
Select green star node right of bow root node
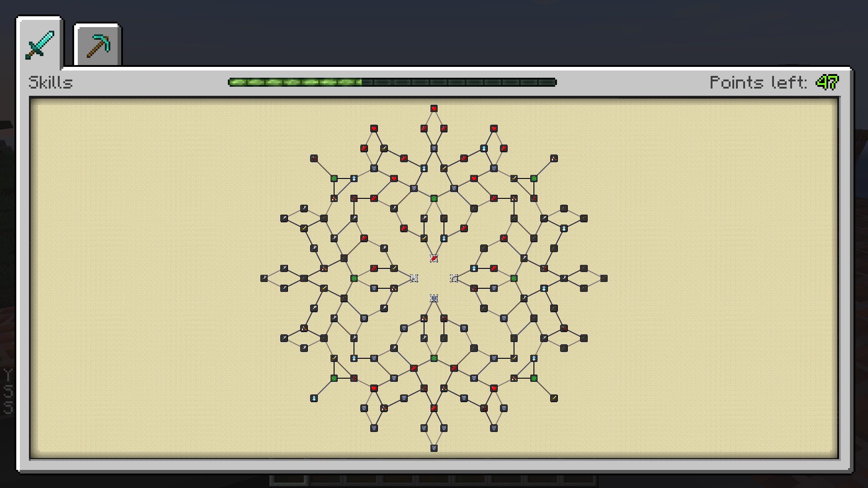pos(514,278)
